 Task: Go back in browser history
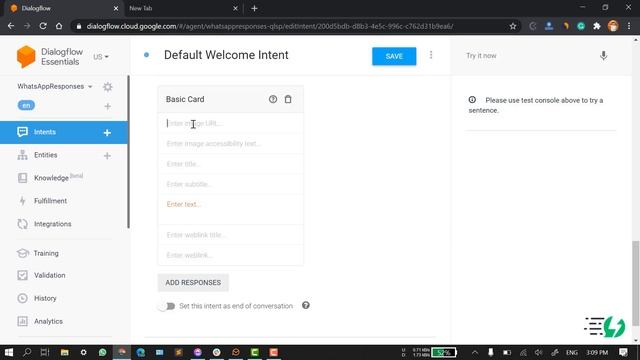11,26
